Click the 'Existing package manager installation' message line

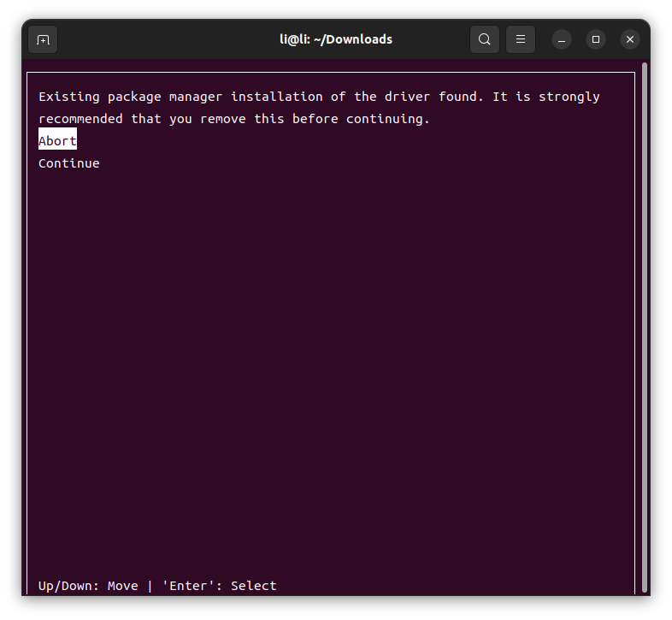click(x=319, y=97)
